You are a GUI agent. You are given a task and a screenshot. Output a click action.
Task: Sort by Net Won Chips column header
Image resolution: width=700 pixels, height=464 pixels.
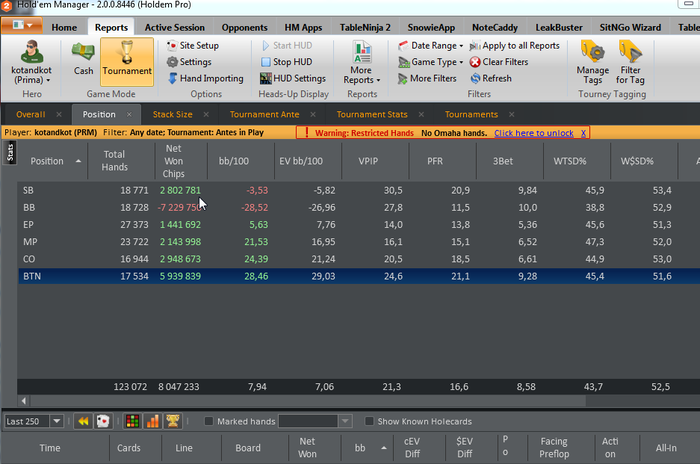coord(173,161)
